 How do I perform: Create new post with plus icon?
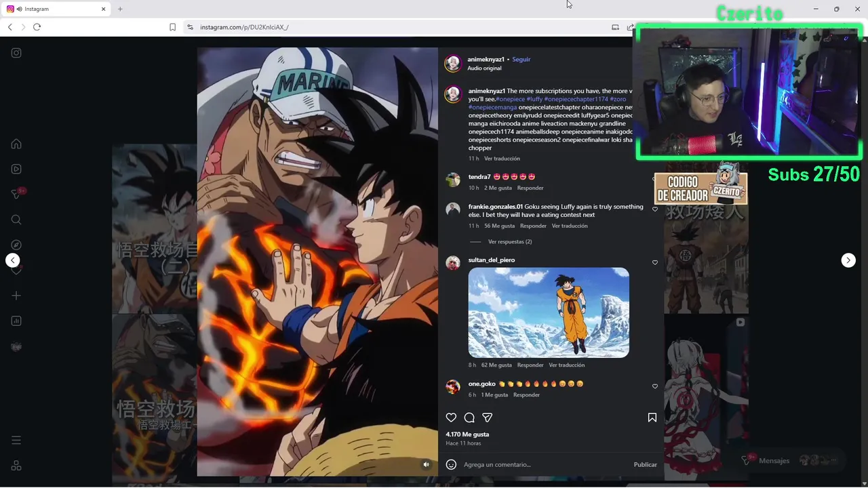[x=16, y=296]
